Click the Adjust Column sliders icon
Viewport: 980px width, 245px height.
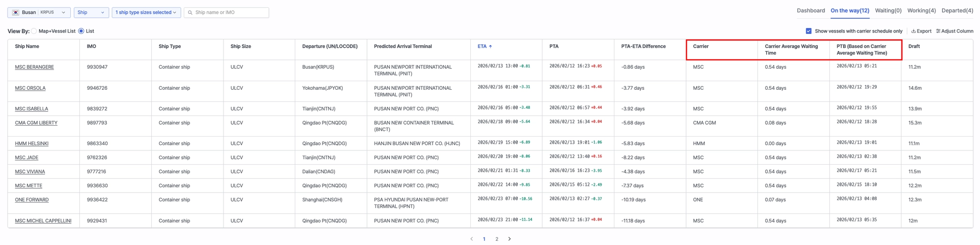click(938, 32)
